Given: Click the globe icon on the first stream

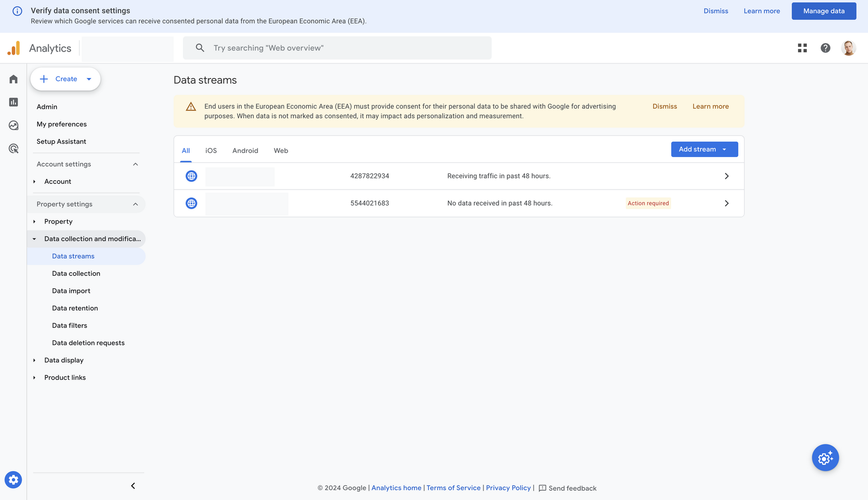Looking at the screenshot, I should [x=191, y=176].
